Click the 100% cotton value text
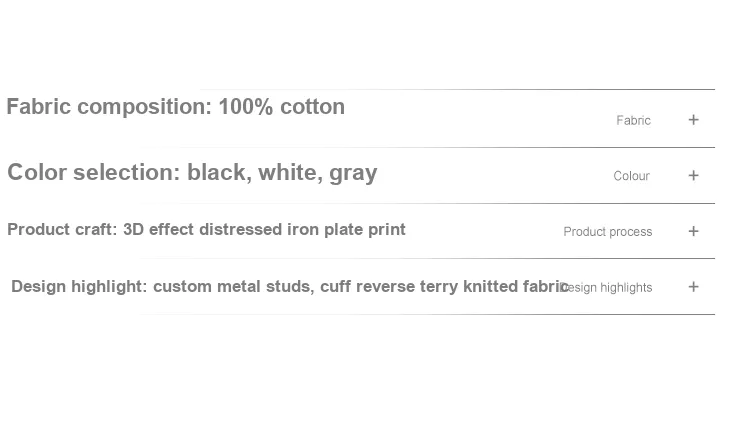The width and height of the screenshot is (750, 432). (x=281, y=107)
